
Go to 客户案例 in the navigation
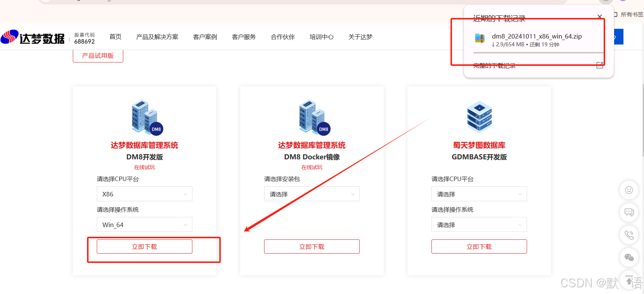[x=205, y=37]
